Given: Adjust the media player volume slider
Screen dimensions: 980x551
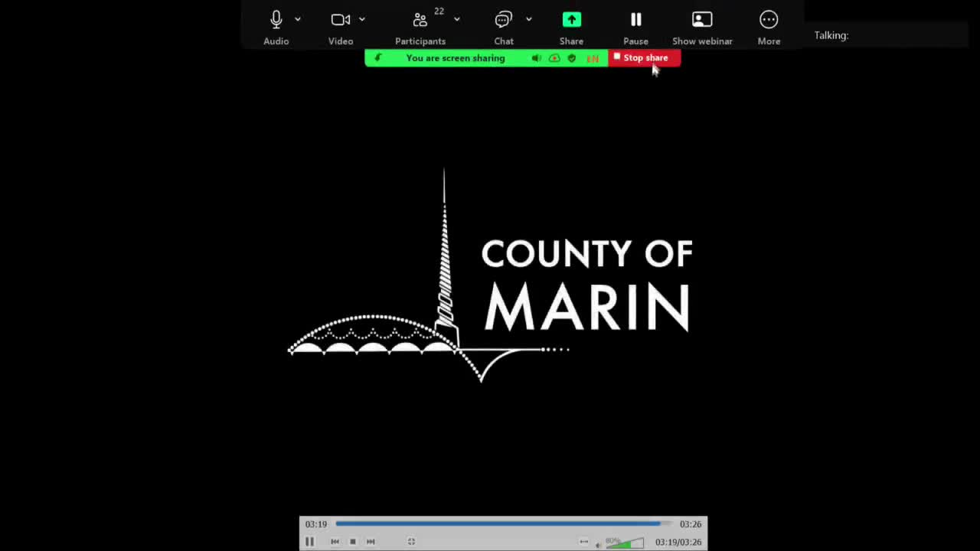Looking at the screenshot, I should 625,543.
